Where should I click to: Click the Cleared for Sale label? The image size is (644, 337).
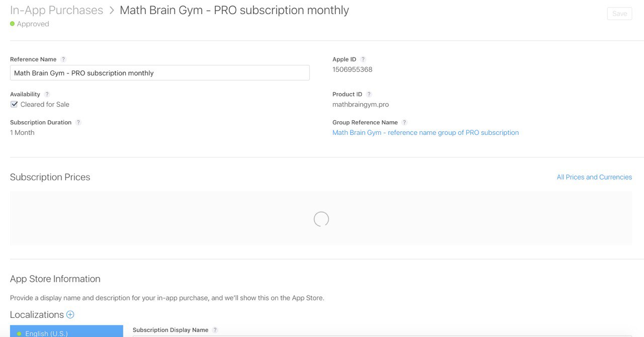click(x=45, y=105)
